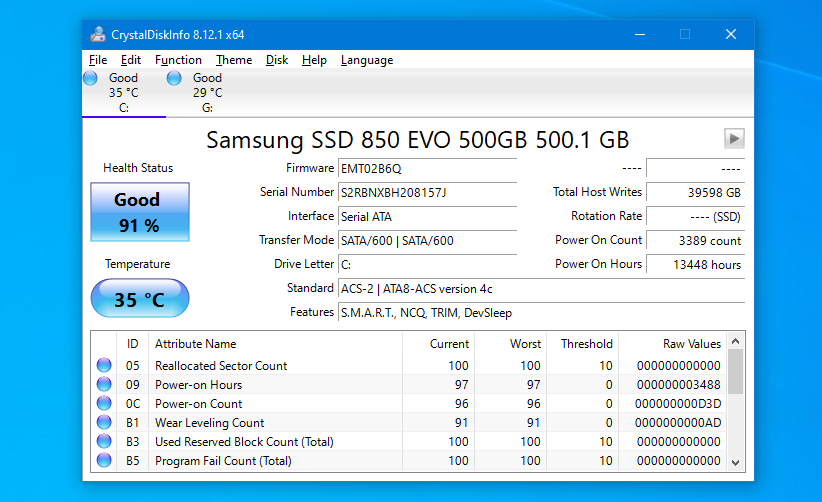Click the Current column header
The width and height of the screenshot is (822, 502).
pyautogui.click(x=439, y=344)
